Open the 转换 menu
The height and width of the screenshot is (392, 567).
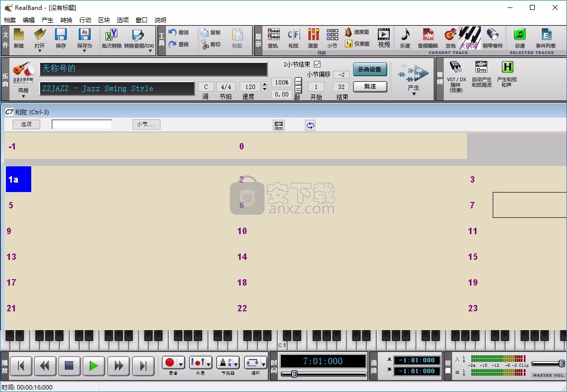point(66,20)
